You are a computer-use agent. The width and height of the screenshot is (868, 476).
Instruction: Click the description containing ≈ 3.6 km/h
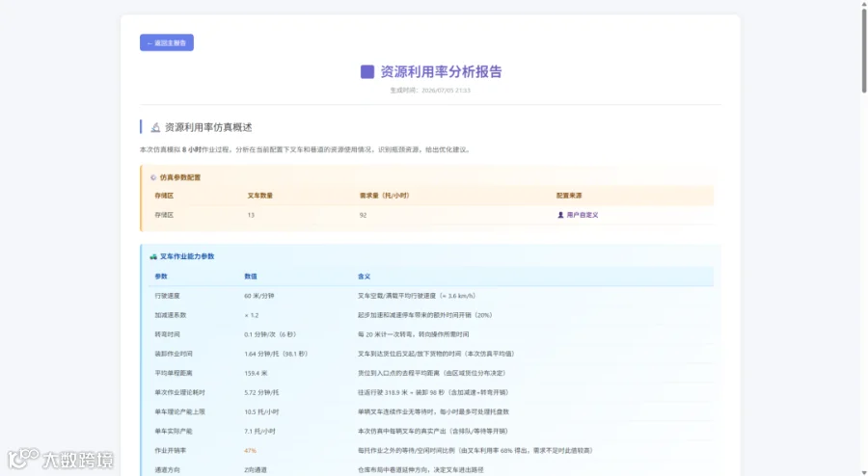tap(418, 296)
